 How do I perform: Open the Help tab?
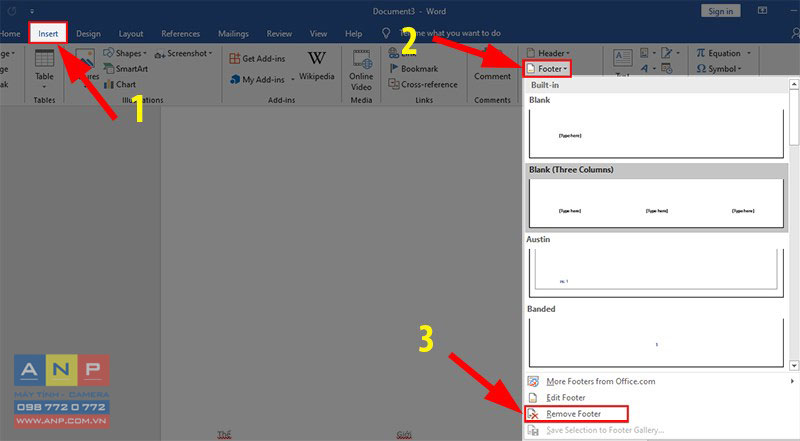[x=353, y=34]
